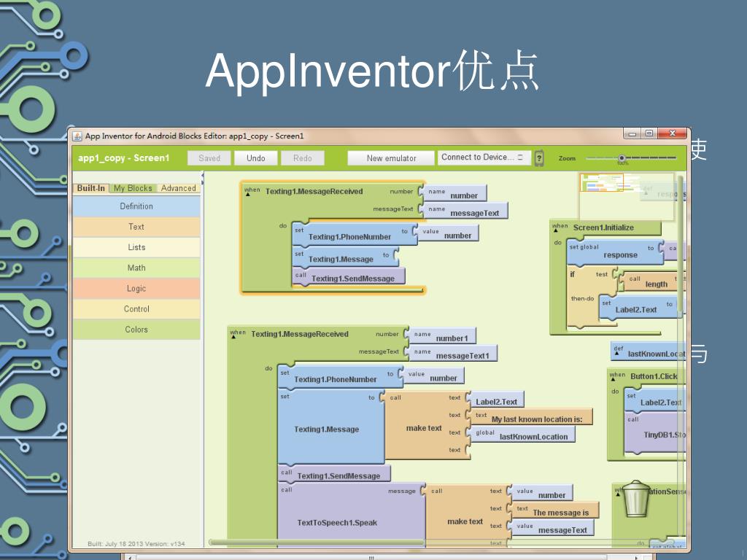Click the Java icon in title bar
The width and height of the screenshot is (747, 560).
click(x=77, y=136)
